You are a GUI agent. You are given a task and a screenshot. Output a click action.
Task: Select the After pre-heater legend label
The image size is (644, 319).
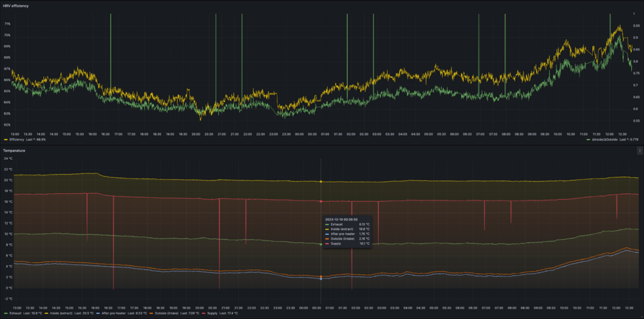pyautogui.click(x=115, y=313)
